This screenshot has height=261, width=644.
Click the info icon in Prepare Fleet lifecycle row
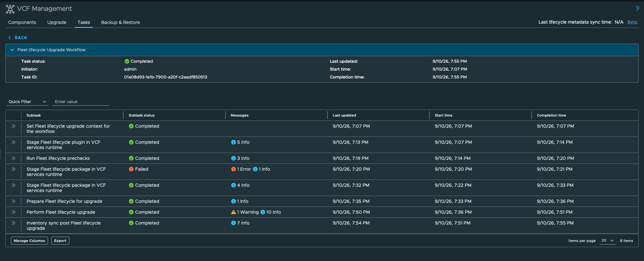click(233, 201)
